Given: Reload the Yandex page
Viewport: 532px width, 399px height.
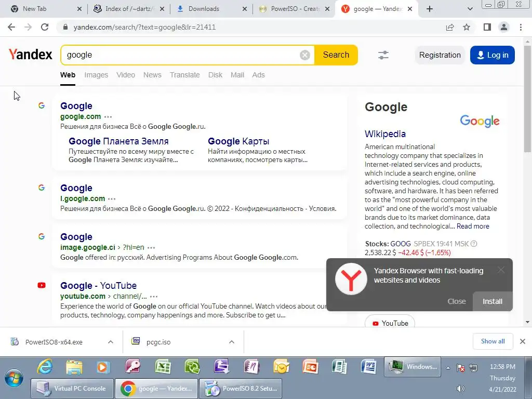Looking at the screenshot, I should coord(45,27).
